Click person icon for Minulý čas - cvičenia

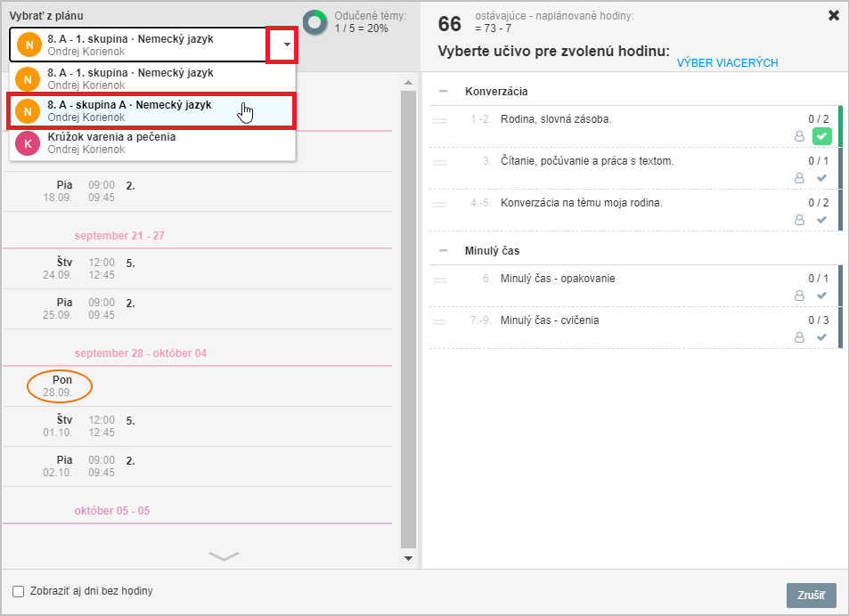point(799,337)
